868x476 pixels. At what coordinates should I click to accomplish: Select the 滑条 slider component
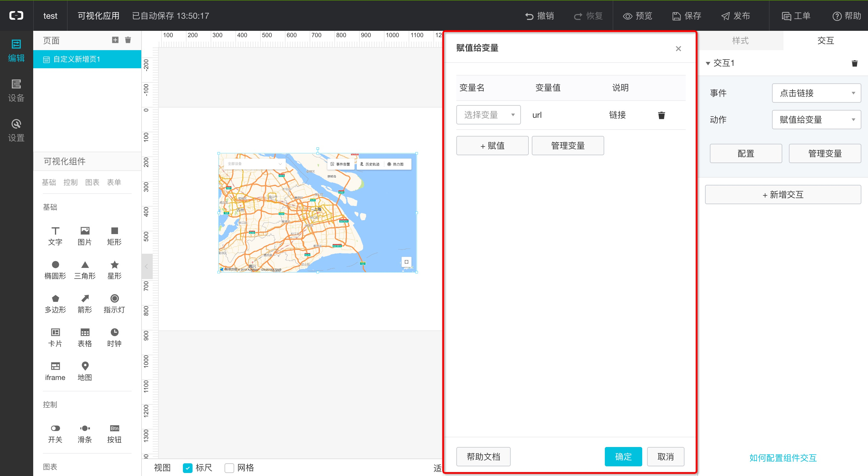85,434
